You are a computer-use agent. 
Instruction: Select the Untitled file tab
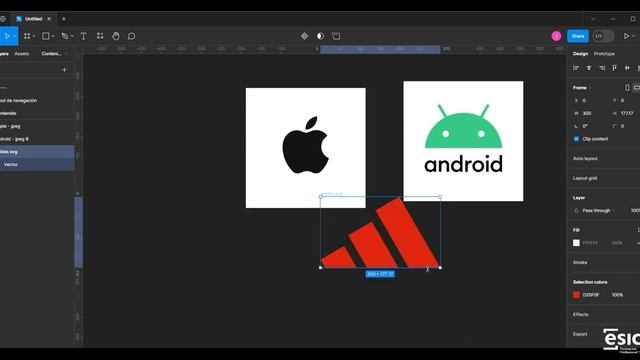(33, 19)
